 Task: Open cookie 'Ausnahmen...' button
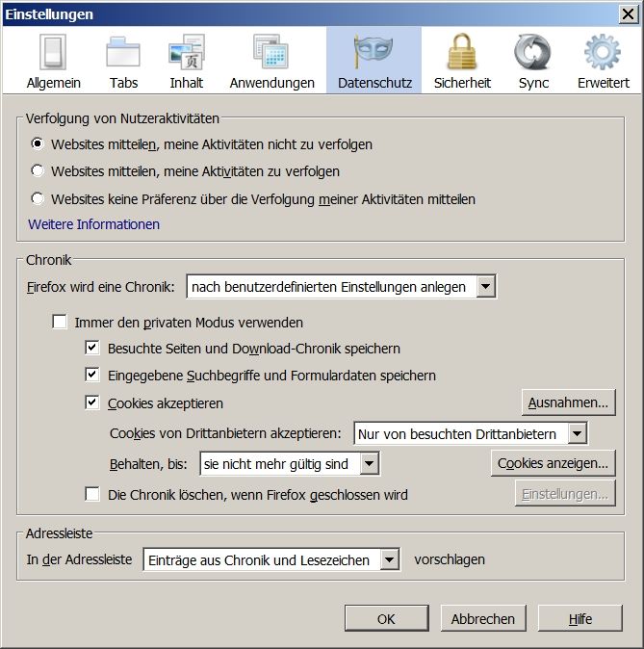pos(569,402)
